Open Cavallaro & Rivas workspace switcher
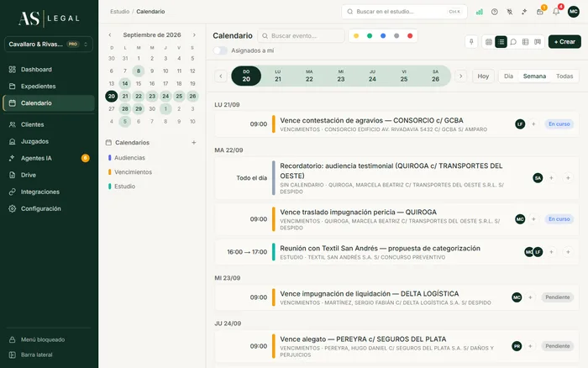 pyautogui.click(x=49, y=45)
